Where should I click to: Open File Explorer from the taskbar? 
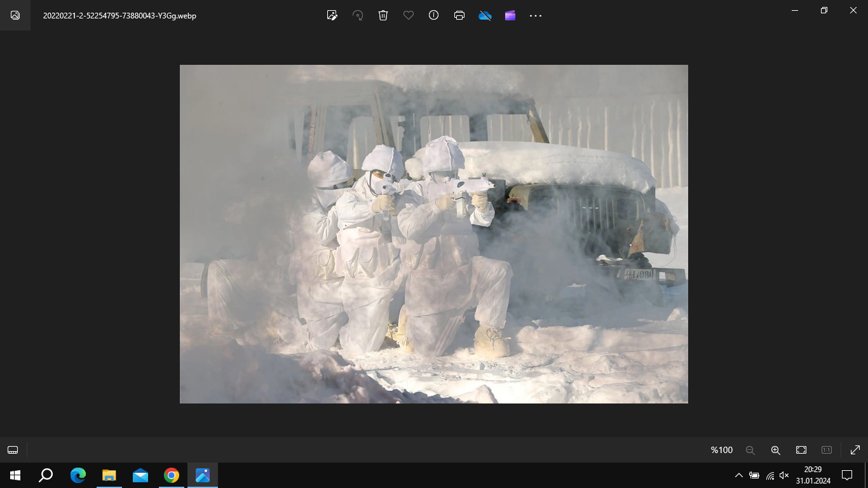tap(109, 475)
